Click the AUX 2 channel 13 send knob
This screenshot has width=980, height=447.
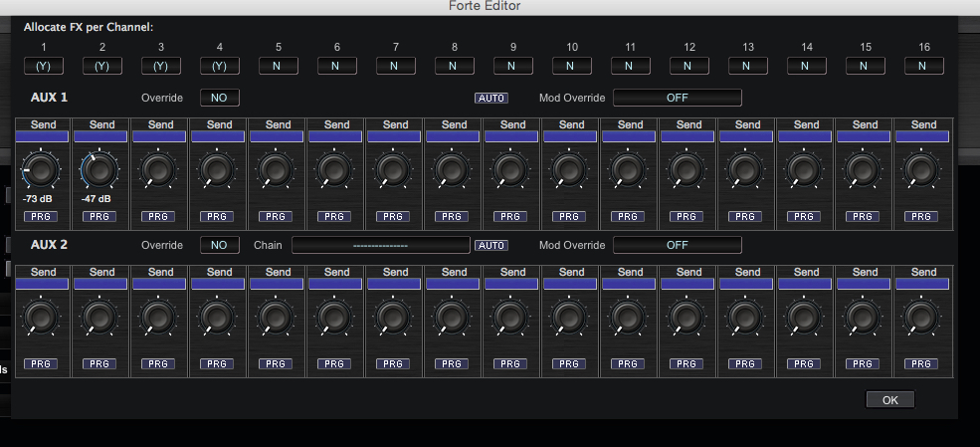click(745, 317)
